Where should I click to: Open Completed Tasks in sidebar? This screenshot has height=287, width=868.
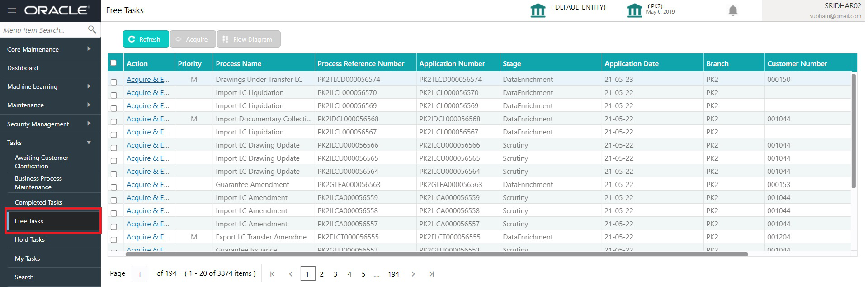point(38,202)
